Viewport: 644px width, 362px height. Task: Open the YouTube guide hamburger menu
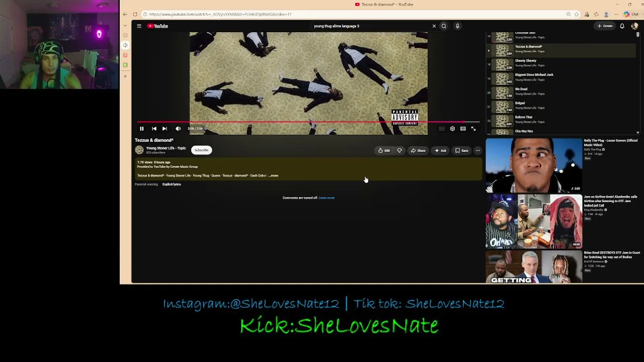pyautogui.click(x=139, y=26)
